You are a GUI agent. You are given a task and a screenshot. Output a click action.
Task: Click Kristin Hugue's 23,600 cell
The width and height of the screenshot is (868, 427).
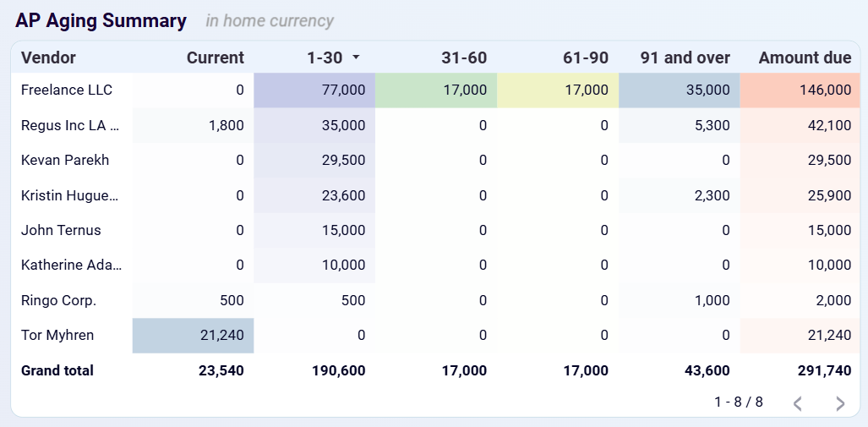pyautogui.click(x=314, y=195)
